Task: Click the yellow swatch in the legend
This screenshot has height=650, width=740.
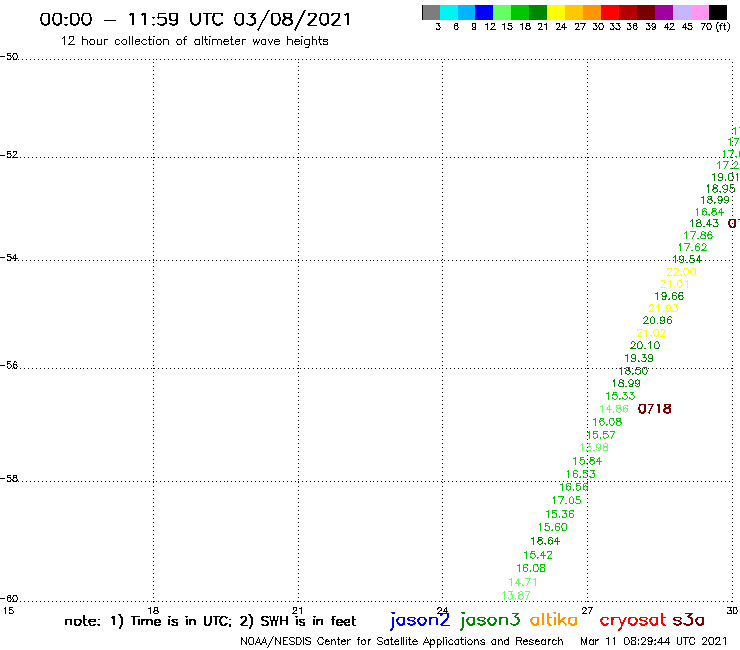Action: pos(556,12)
